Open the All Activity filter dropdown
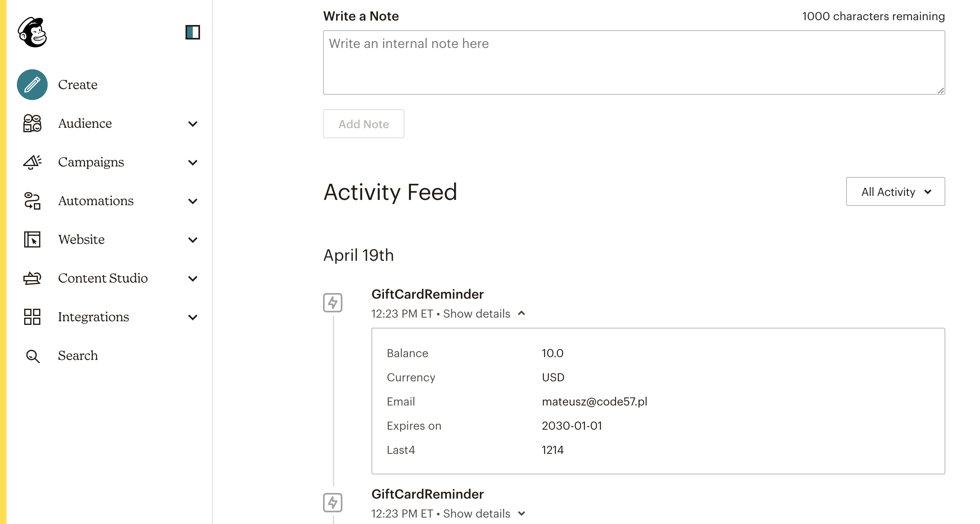Screen dimensions: 980x524 (x=895, y=191)
